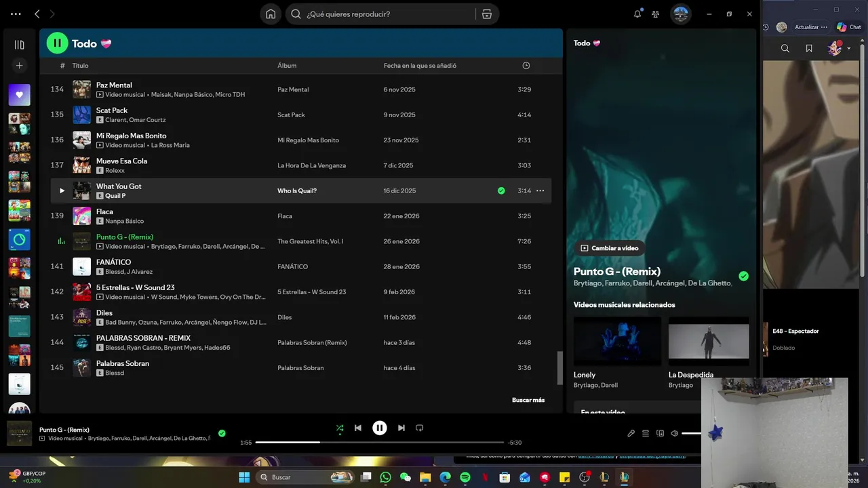
Task: Sort tracks by Título column
Action: click(81, 66)
